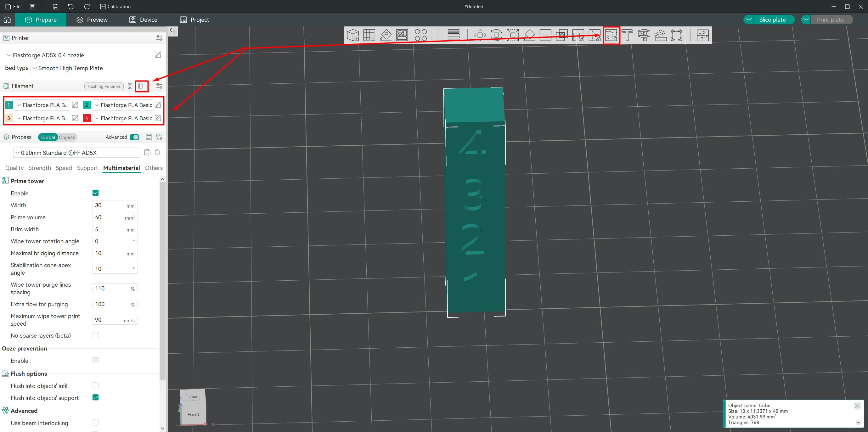Open the Support settings tab
Image resolution: width=868 pixels, height=432 pixels.
pyautogui.click(x=87, y=168)
